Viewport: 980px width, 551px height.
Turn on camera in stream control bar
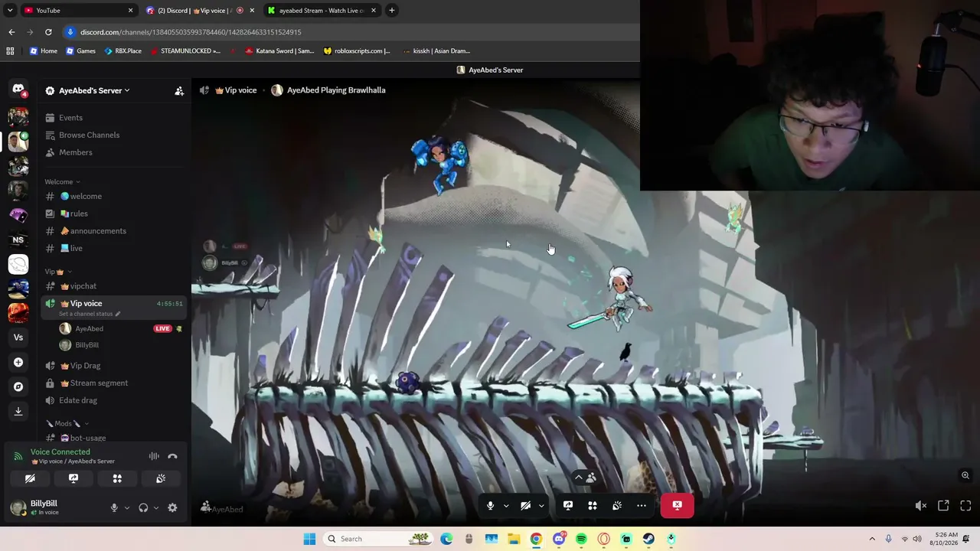point(525,506)
